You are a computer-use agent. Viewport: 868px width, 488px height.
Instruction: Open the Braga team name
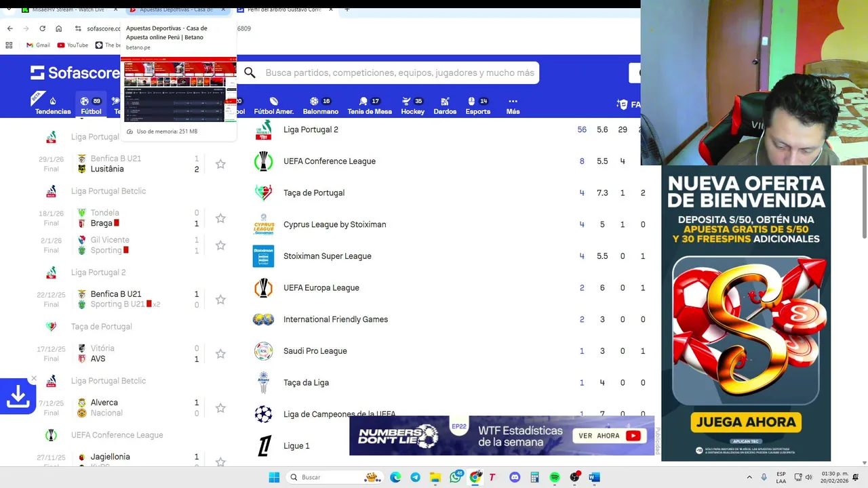[x=102, y=223]
